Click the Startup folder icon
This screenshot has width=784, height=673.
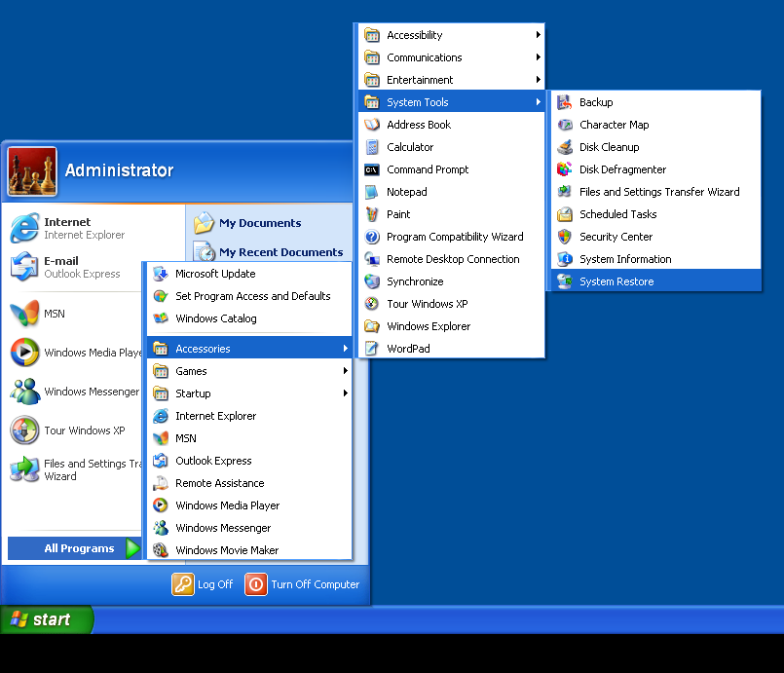[161, 393]
